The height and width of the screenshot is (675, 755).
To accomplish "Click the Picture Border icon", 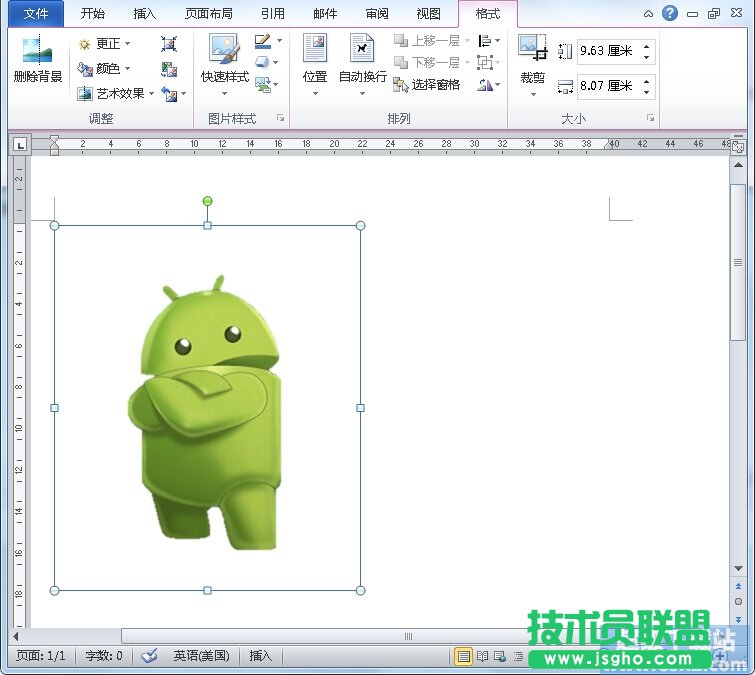I will (x=263, y=42).
